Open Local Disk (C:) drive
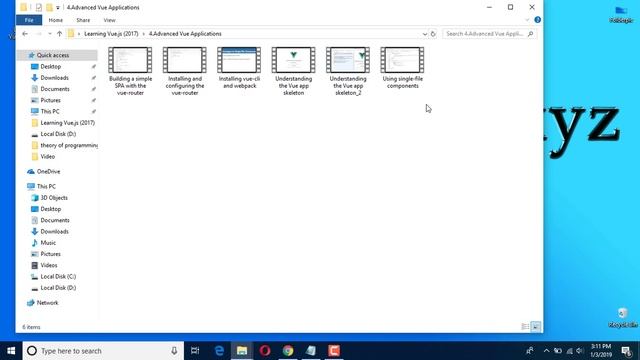640x360 pixels. 58,276
